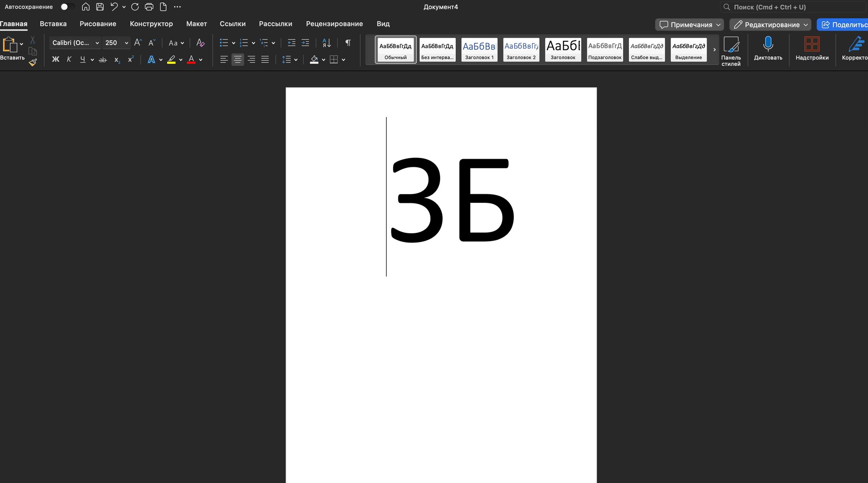The image size is (868, 483).
Task: Go to the Конструктор tab
Action: (x=151, y=24)
